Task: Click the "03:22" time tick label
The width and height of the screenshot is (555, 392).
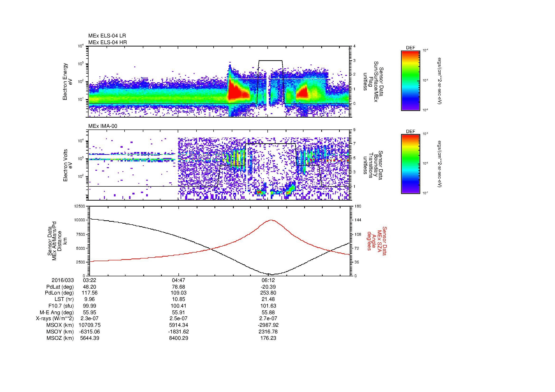Action: 89,280
